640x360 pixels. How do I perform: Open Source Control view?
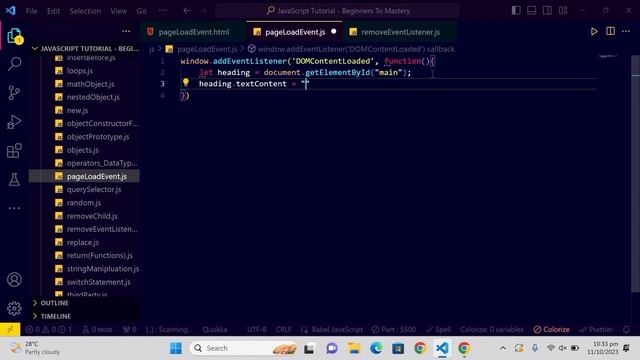click(14, 93)
